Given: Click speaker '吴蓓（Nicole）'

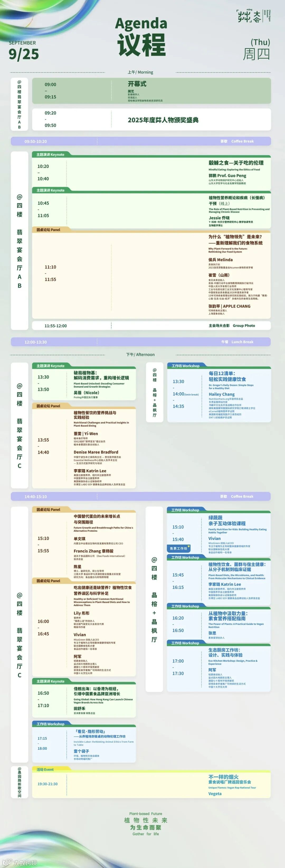Looking at the screenshot, I should (86, 393).
